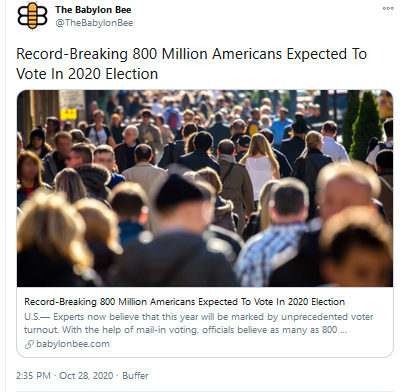Viewport: 400px width, 392px height.
Task: Click "The Babylon Bee" display name
Action: (x=93, y=10)
